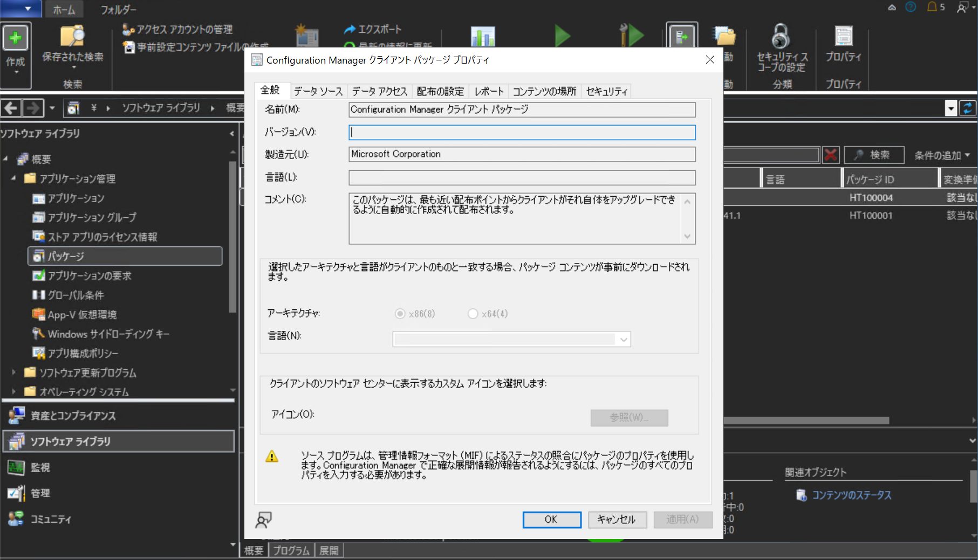Click the キャンセル button

pos(617,520)
